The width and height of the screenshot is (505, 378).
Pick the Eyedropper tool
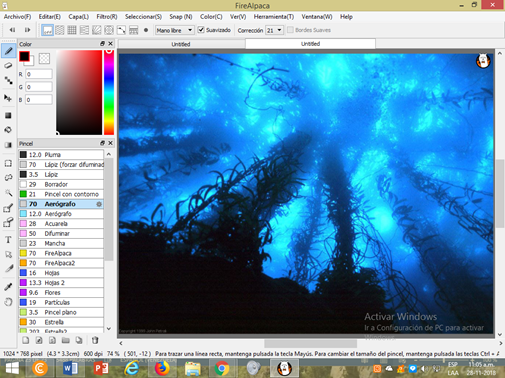[8, 287]
